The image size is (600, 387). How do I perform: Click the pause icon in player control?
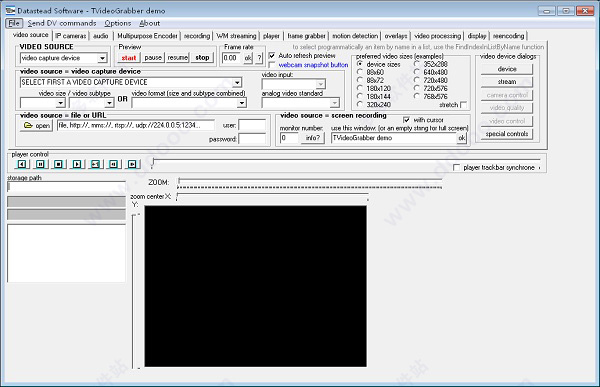41,164
